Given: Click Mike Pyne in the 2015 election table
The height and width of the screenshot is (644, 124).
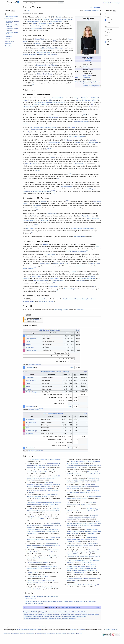Looking at the screenshot, I should point(45,425).
